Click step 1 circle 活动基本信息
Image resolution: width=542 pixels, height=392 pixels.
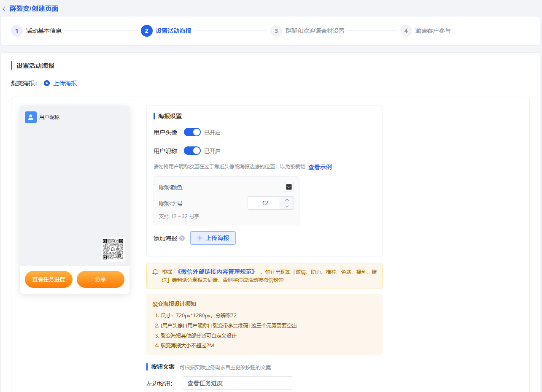point(17,31)
